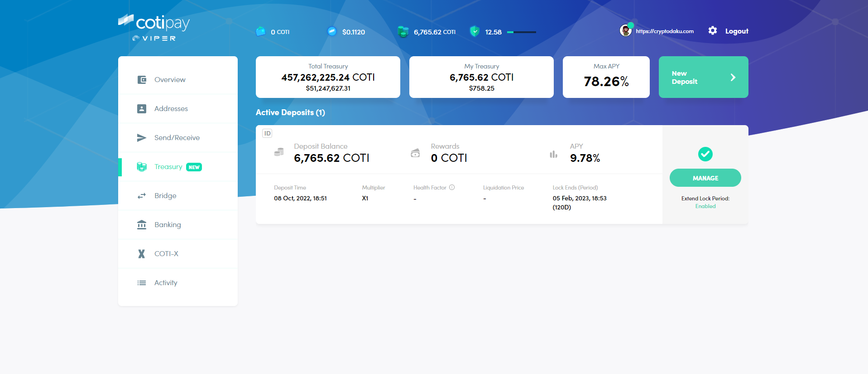This screenshot has height=374, width=868.
Task: Click the COTI price coin icon
Action: [332, 31]
